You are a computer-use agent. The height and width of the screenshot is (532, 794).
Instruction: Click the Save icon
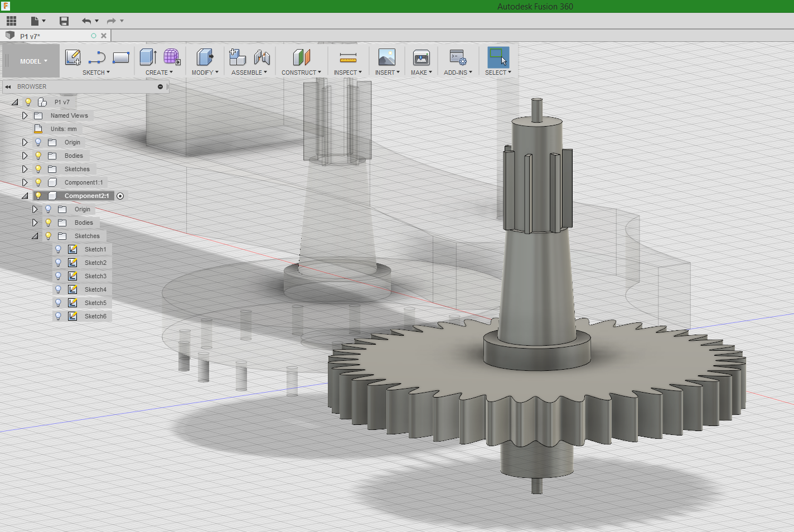pos(64,21)
